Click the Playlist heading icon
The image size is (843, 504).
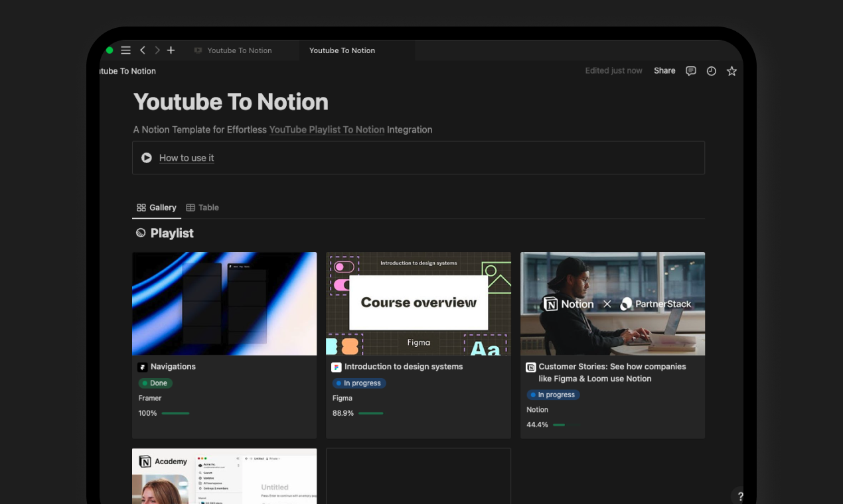(141, 233)
